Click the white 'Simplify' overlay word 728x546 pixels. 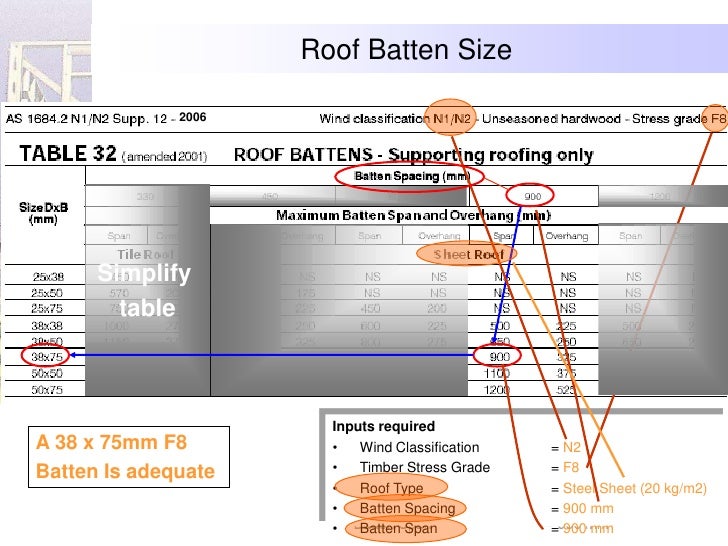[144, 273]
